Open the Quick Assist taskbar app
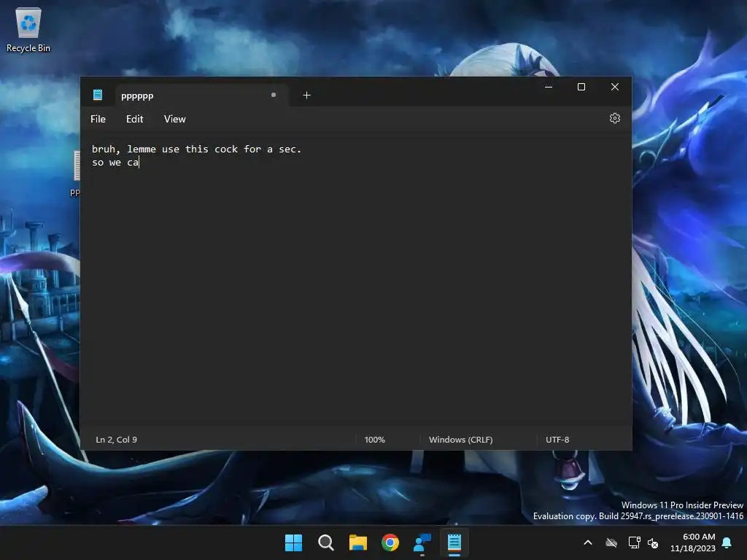Screen dimensions: 747x560 coord(422,542)
